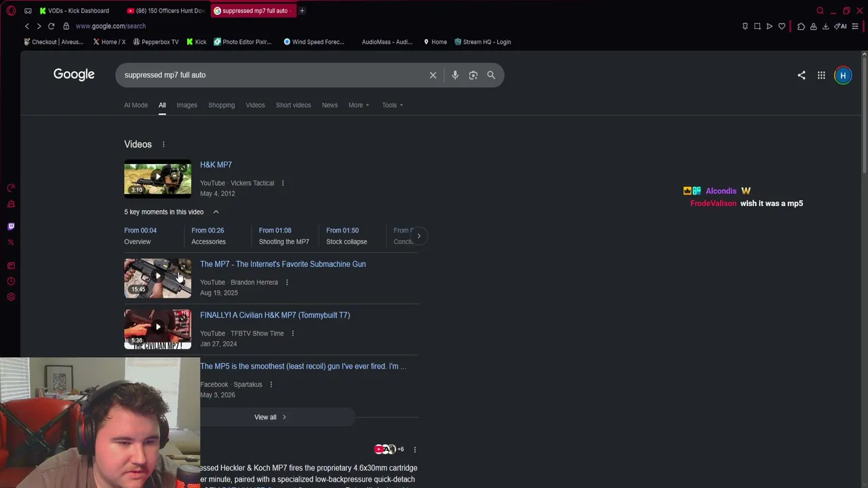The width and height of the screenshot is (868, 488).
Task: Open Easy Setup menu lines icon
Action: coord(855,26)
